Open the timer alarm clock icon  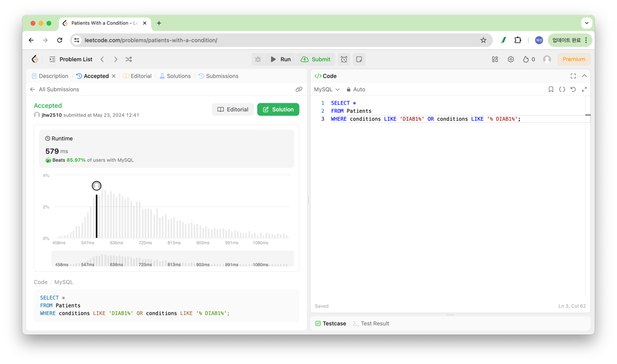pyautogui.click(x=344, y=59)
